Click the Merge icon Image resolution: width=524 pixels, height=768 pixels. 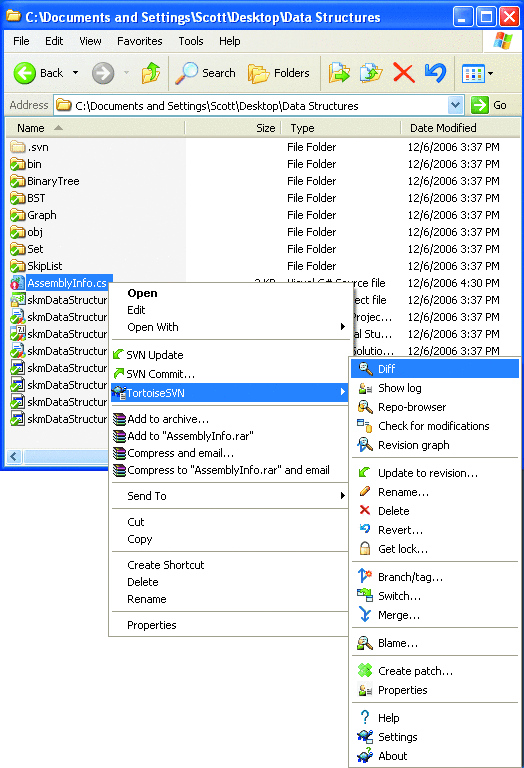pyautogui.click(x=365, y=614)
